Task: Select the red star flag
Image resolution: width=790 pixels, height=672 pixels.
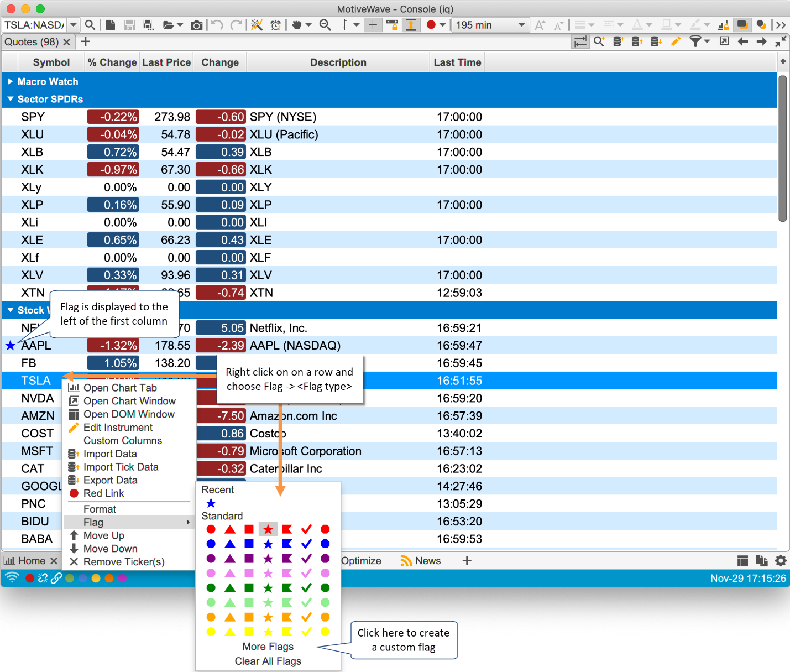Action: coord(268,529)
